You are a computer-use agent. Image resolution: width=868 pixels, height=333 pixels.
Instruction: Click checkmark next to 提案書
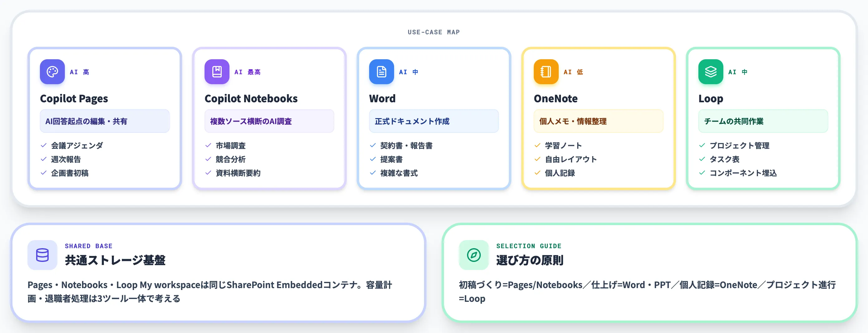pos(373,159)
